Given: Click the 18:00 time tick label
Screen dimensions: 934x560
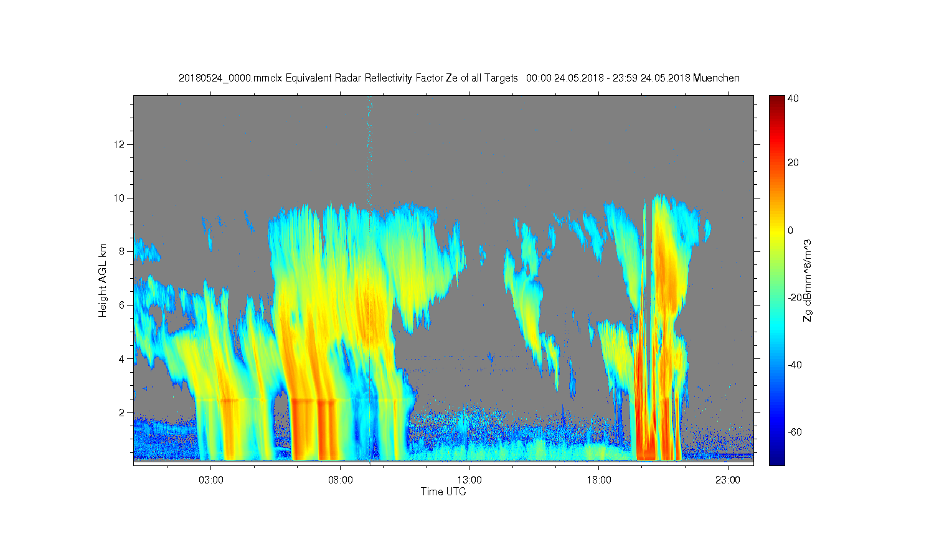Looking at the screenshot, I should pyautogui.click(x=598, y=480).
